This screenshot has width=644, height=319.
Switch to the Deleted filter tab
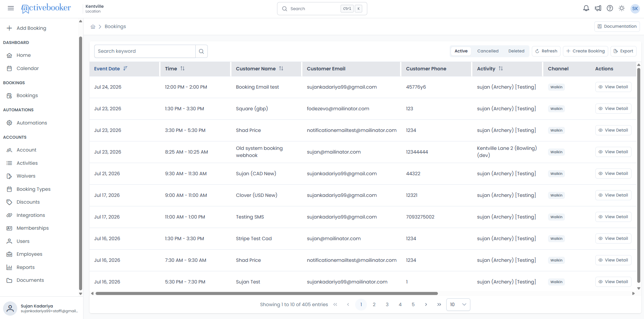(x=516, y=51)
